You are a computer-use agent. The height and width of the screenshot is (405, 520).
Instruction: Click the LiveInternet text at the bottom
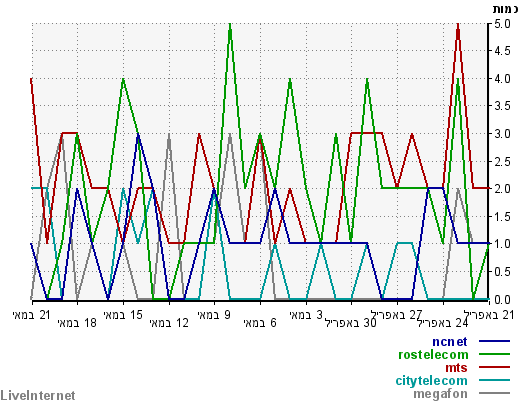click(38, 396)
